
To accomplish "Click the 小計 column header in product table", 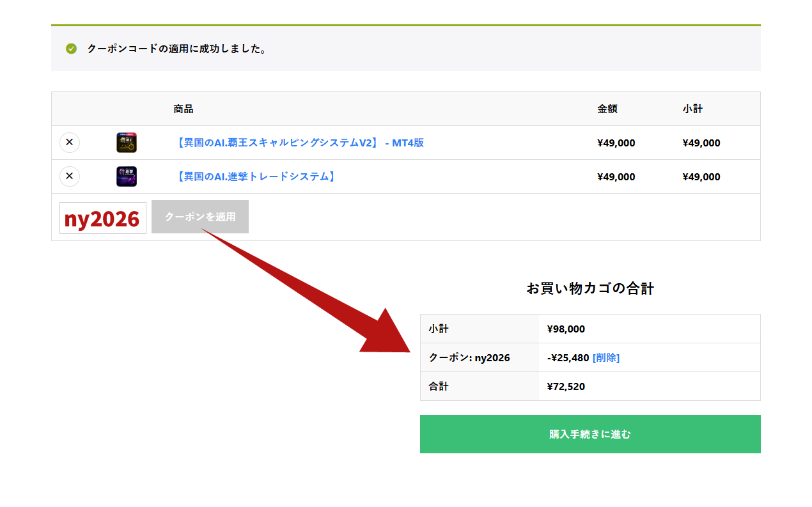I will pyautogui.click(x=692, y=109).
